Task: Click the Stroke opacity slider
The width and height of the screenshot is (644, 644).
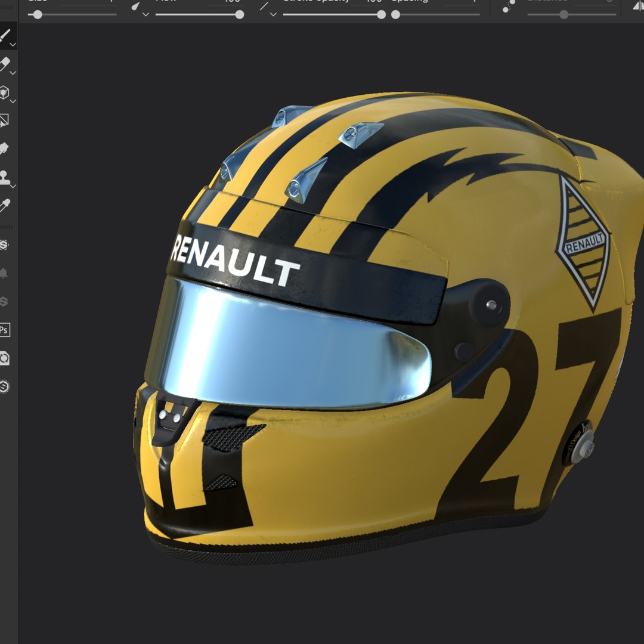Action: [x=335, y=15]
